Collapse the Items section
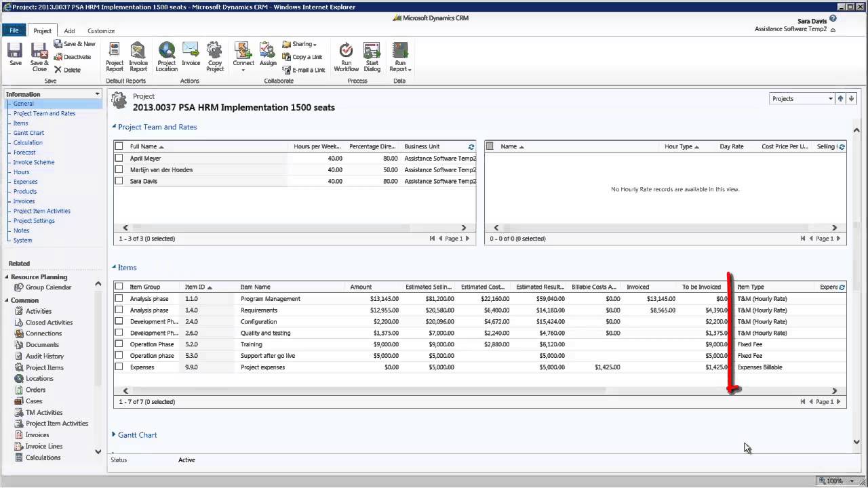868x488 pixels. coord(114,267)
